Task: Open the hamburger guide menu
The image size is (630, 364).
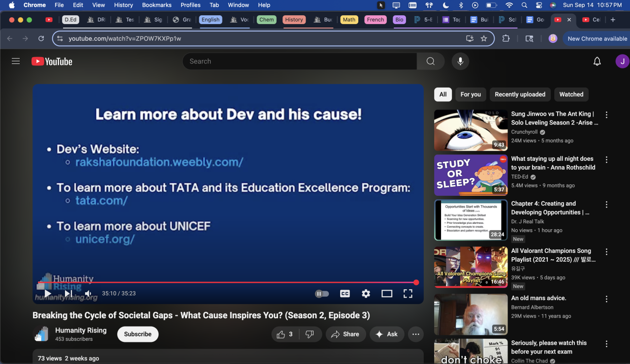Action: point(16,61)
